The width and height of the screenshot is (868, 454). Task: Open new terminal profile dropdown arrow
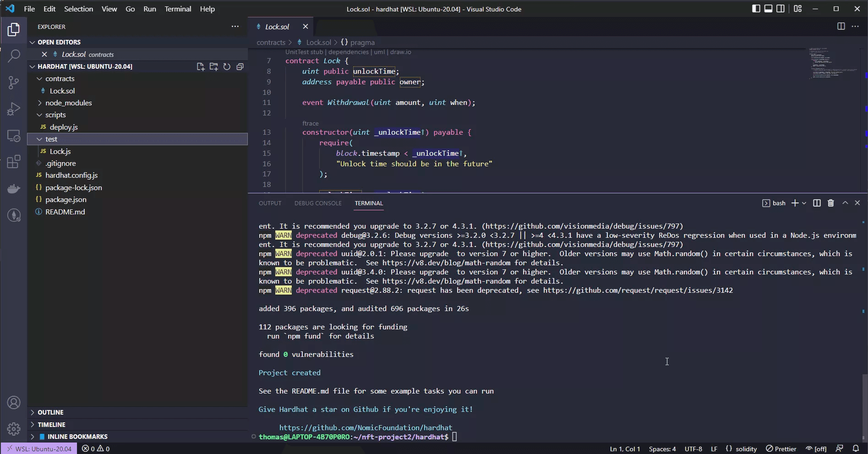click(x=804, y=203)
